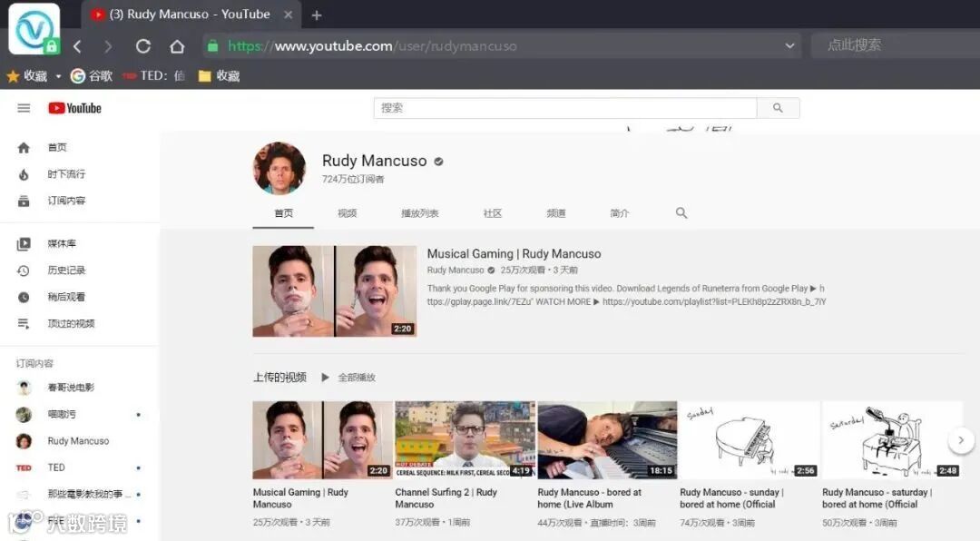The width and height of the screenshot is (980, 541).
Task: Click Rudy Mancuso channel name under featured video
Action: (455, 270)
